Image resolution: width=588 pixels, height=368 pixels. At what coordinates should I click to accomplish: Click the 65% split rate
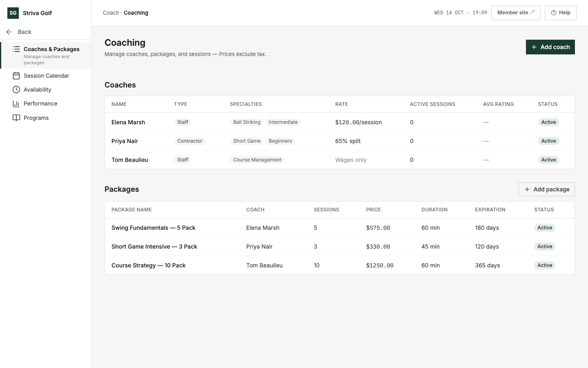coord(348,141)
